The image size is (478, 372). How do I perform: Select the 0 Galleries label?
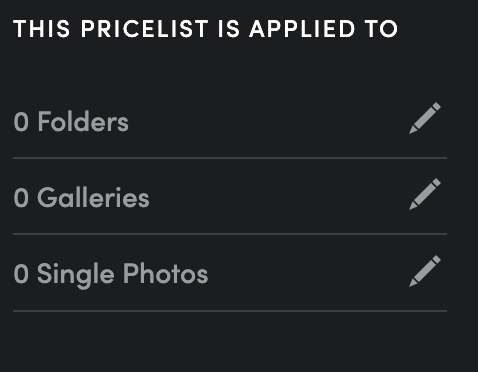click(x=82, y=198)
